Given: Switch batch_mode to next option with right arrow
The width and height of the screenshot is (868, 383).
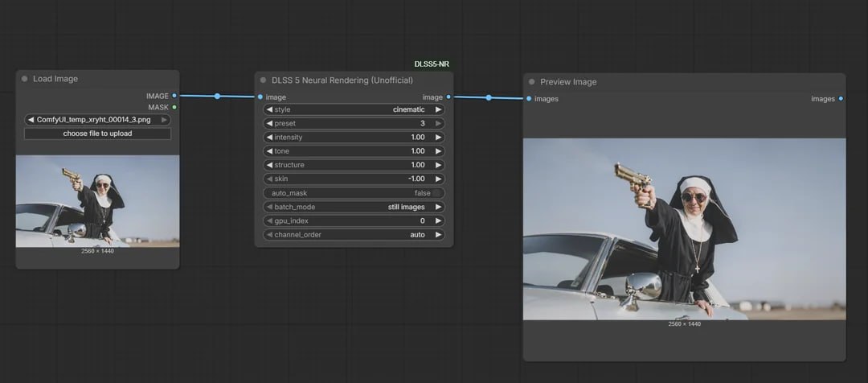Looking at the screenshot, I should [438, 207].
